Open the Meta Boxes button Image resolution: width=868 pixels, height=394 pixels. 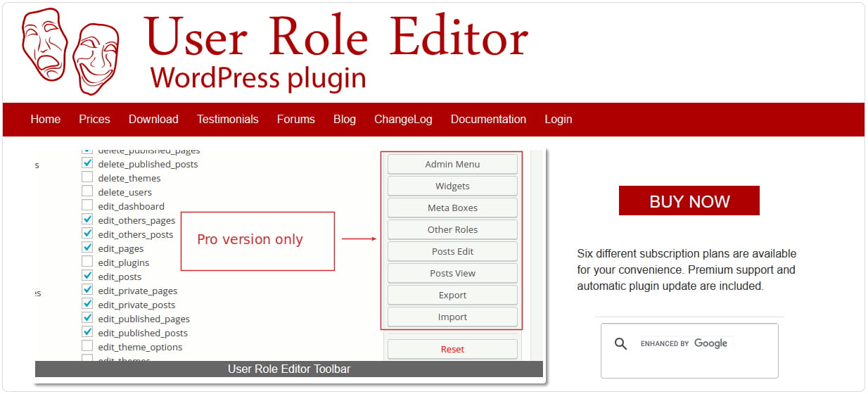coord(452,208)
